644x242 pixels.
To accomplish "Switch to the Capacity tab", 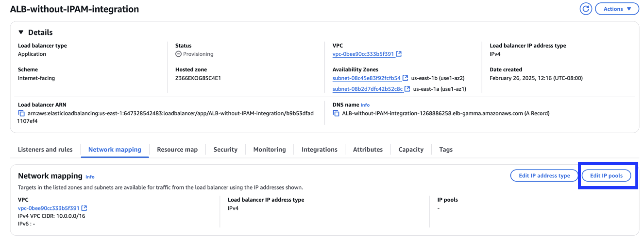I will click(411, 149).
